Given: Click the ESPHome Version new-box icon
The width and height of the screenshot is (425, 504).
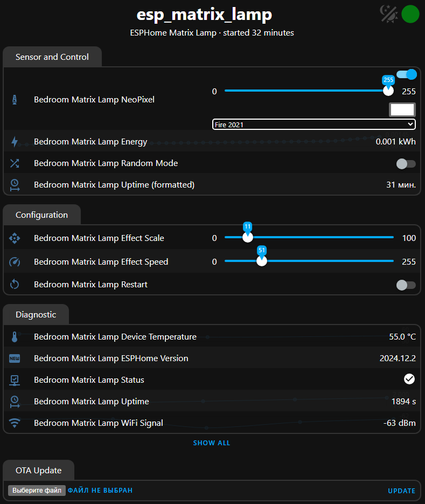Looking at the screenshot, I should point(15,358).
